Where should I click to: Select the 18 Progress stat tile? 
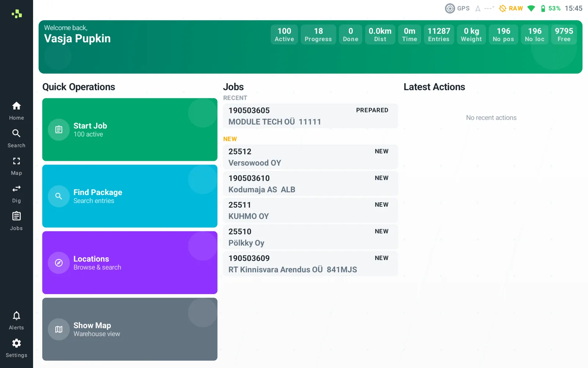click(318, 35)
